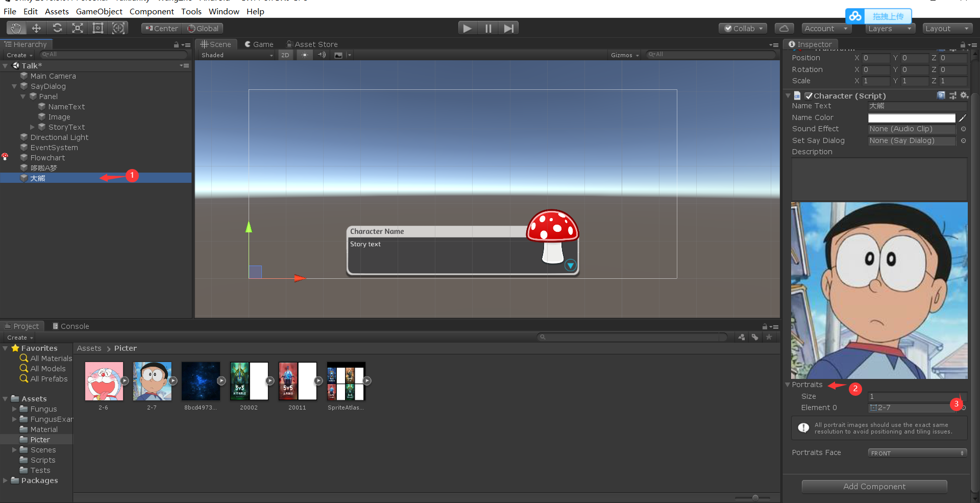Collapse the Portraits section
Image resolution: width=980 pixels, height=503 pixels.
(788, 385)
